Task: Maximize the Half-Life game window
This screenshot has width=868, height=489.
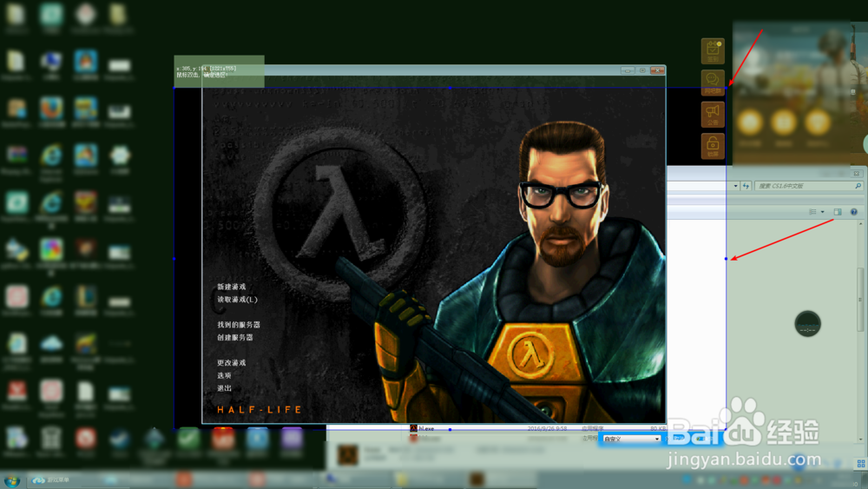Action: point(642,70)
